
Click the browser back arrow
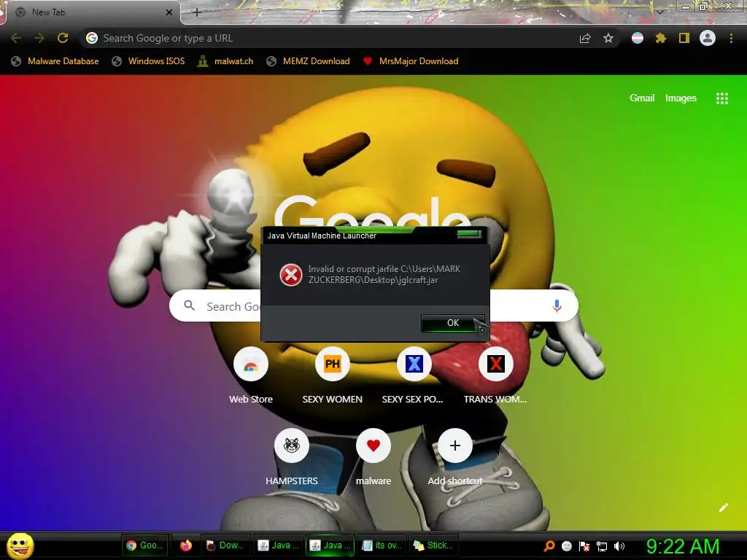pyautogui.click(x=16, y=38)
